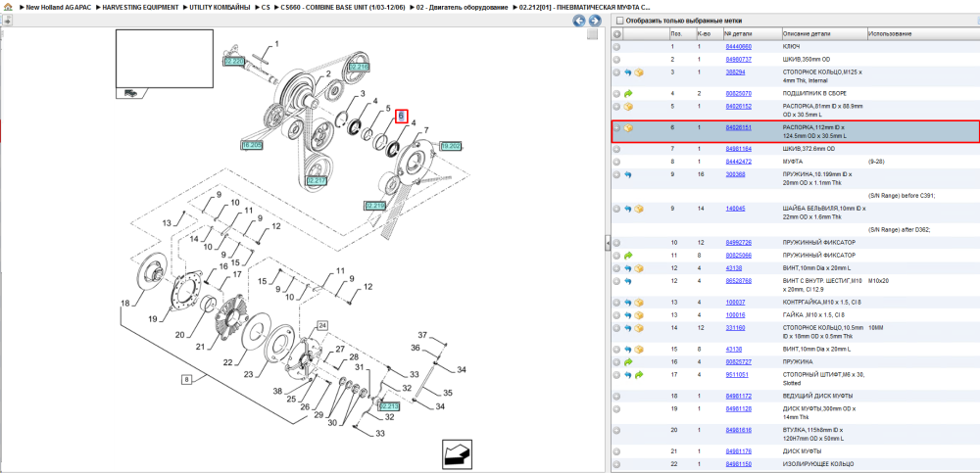Enable 'Отобразить только выбранные метки' checkbox
The width and height of the screenshot is (980, 473).
618,21
